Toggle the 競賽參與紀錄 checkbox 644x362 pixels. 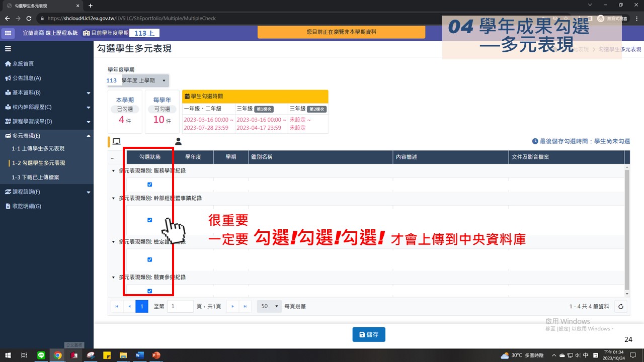point(150,291)
